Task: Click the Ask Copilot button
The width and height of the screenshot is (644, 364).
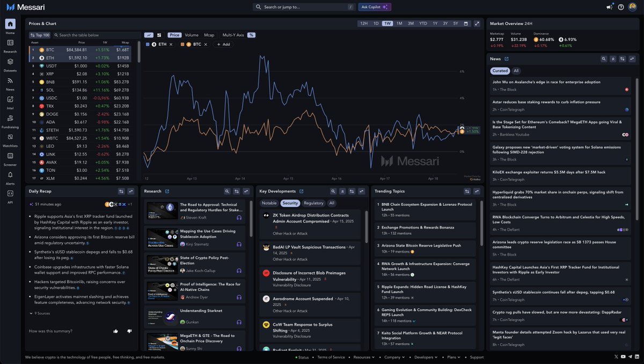Action: coord(376,7)
